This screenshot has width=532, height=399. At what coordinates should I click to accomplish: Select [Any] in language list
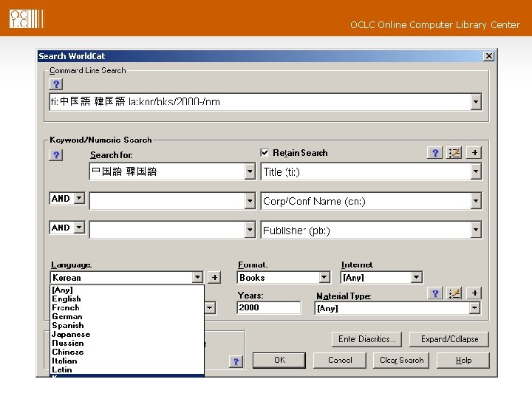click(127, 290)
